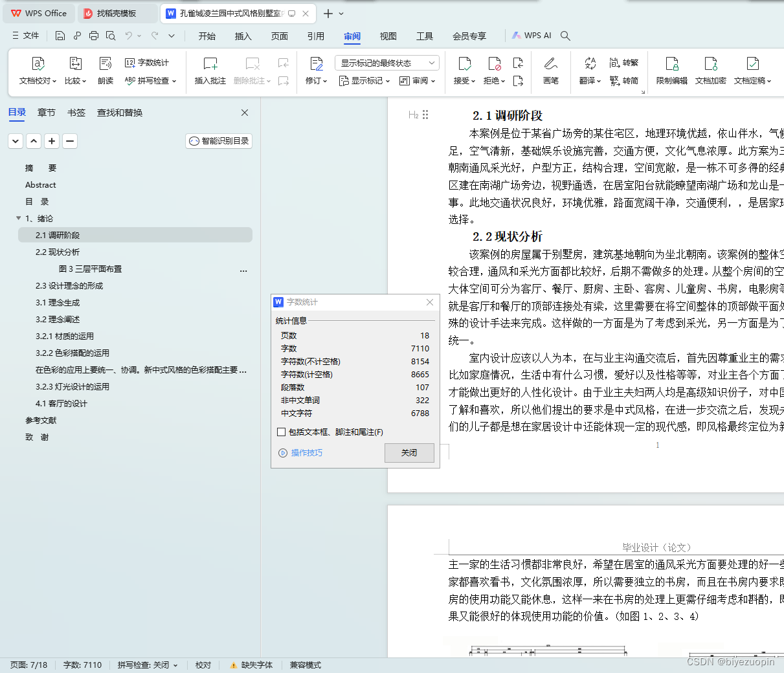Image resolution: width=784 pixels, height=673 pixels.
Task: Go to 参考文献 in outline
Action: (x=41, y=420)
